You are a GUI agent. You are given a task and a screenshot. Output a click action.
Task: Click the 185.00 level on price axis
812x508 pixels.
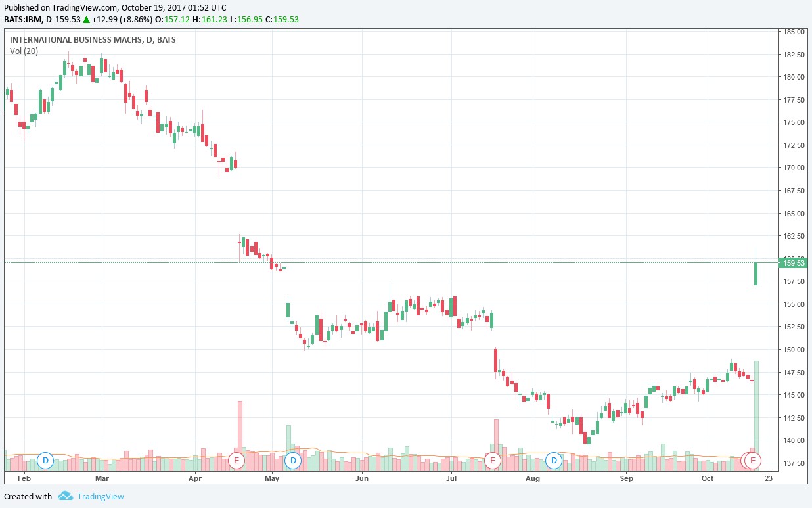794,32
